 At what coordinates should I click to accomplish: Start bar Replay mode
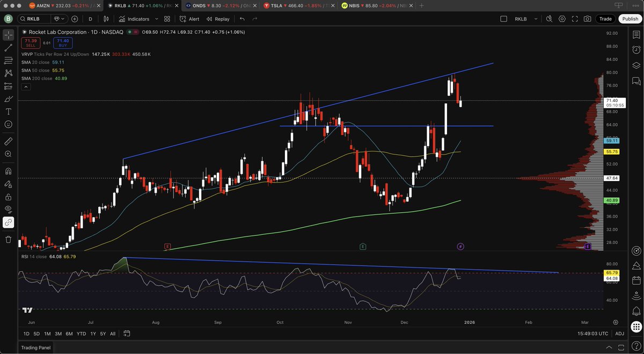pyautogui.click(x=217, y=19)
